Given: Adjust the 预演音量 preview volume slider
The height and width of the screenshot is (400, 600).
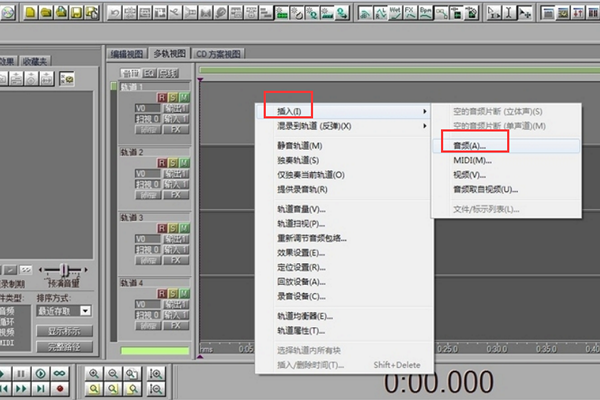Looking at the screenshot, I should 65,271.
